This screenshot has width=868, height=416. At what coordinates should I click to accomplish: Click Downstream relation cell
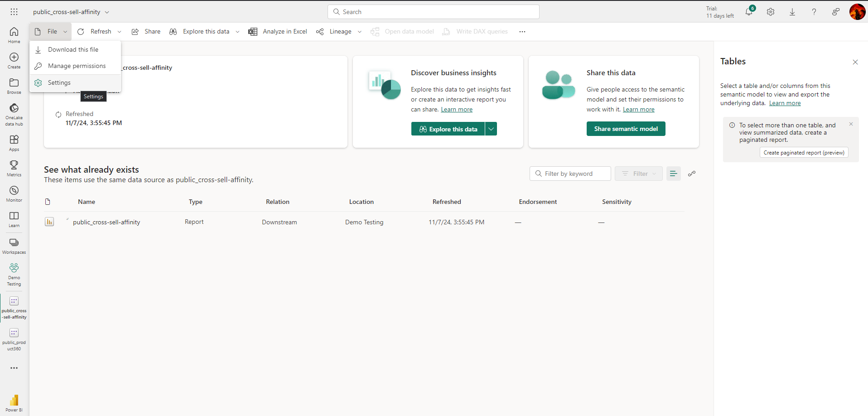[x=280, y=222]
